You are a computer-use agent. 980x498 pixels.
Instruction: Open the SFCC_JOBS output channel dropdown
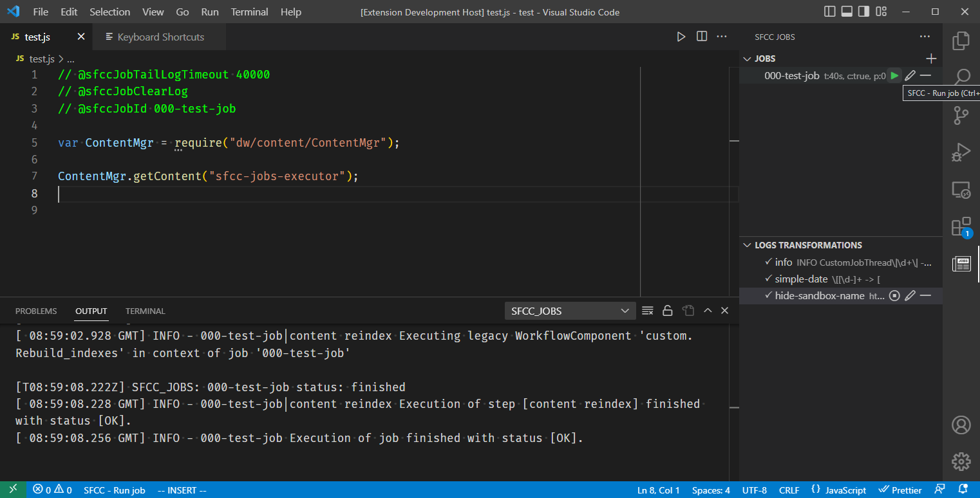570,311
